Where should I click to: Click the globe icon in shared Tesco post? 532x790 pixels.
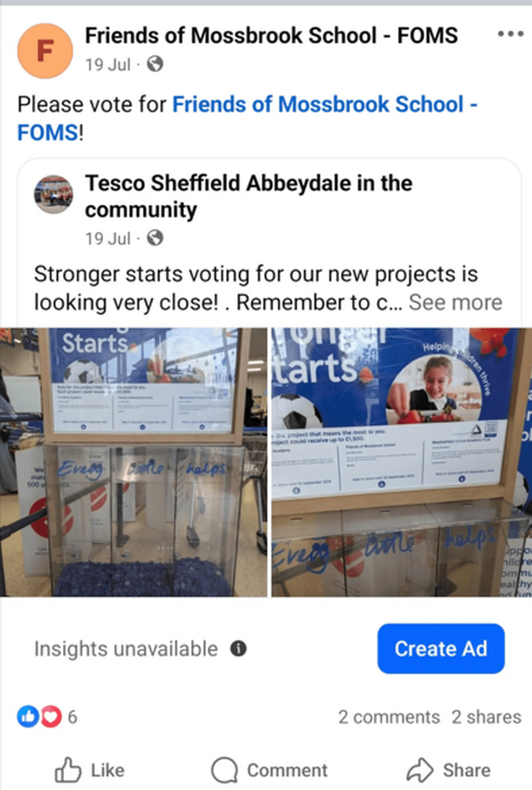pos(155,238)
